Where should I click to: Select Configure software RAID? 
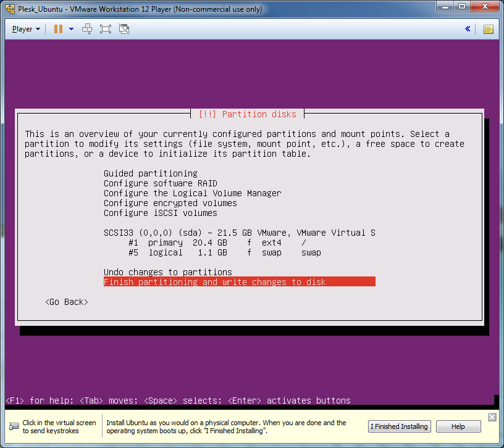(161, 183)
